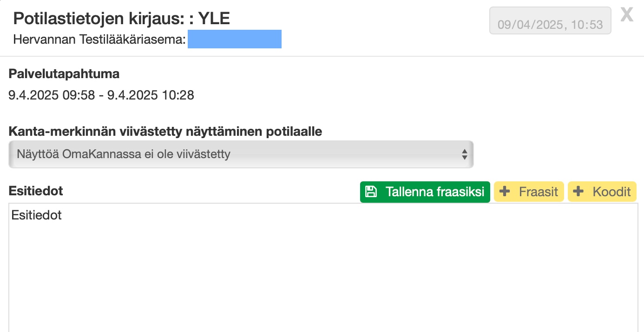The height and width of the screenshot is (332, 644).
Task: Click the Kanta-merkinnän viivästetty näyttäminen potilaalle label
Action: point(165,132)
